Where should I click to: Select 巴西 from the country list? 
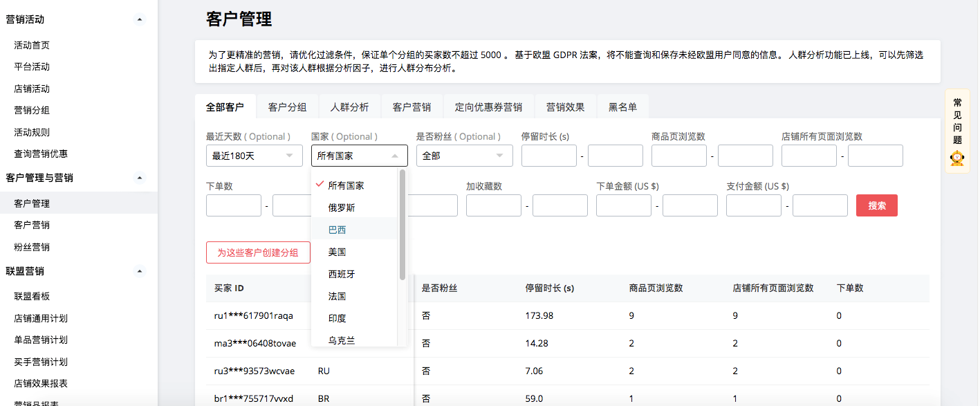(338, 230)
